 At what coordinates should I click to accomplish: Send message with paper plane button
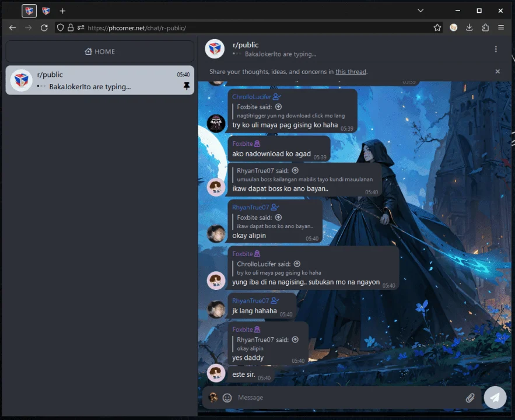pos(495,397)
